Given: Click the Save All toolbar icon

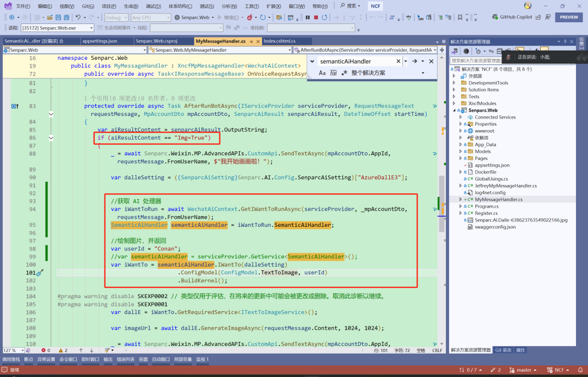Looking at the screenshot, I should pos(66,17).
